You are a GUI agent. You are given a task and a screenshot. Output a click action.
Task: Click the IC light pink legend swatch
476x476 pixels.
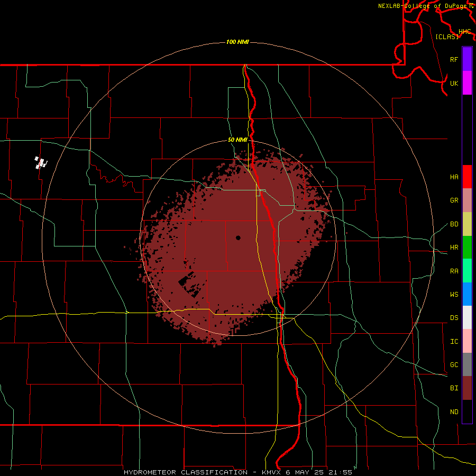point(467,341)
